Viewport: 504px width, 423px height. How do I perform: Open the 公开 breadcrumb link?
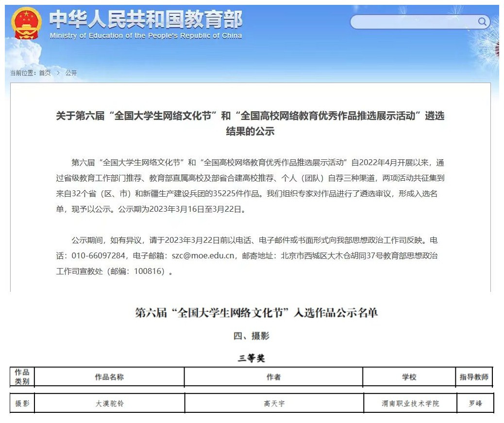[71, 73]
